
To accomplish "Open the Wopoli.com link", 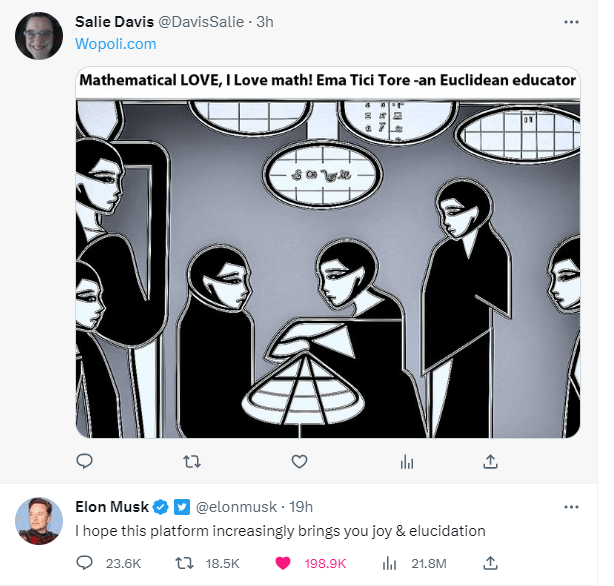I will click(116, 44).
